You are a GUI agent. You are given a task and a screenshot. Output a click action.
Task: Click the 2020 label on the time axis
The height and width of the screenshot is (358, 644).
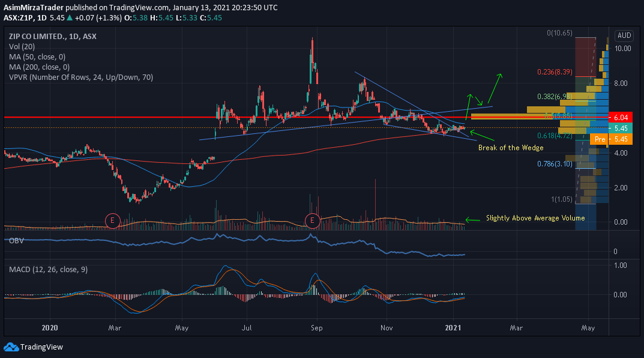[x=50, y=328]
